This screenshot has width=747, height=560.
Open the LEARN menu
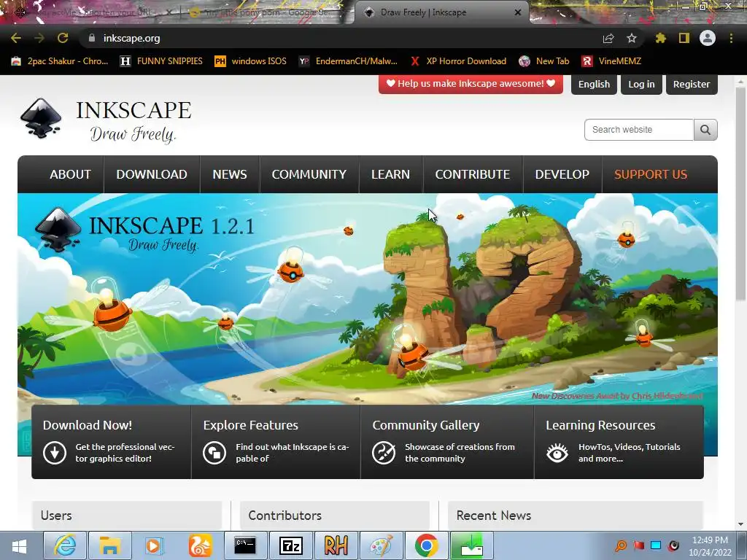390,174
